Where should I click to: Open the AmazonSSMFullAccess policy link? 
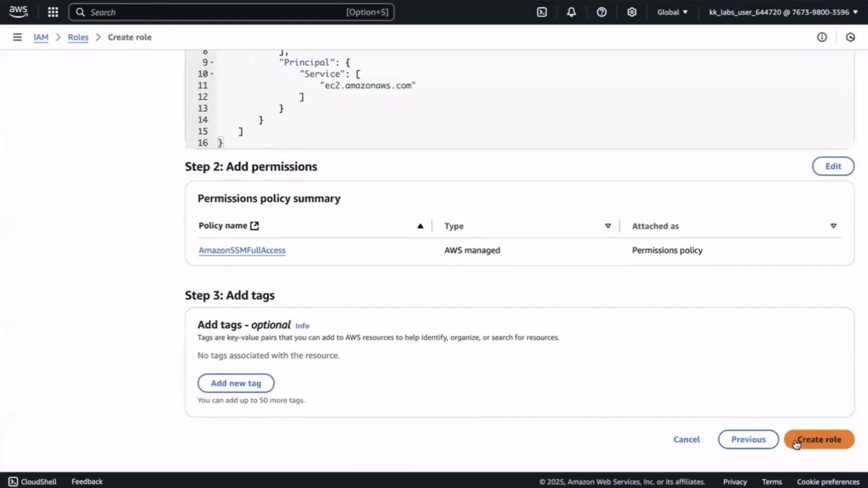tap(242, 250)
